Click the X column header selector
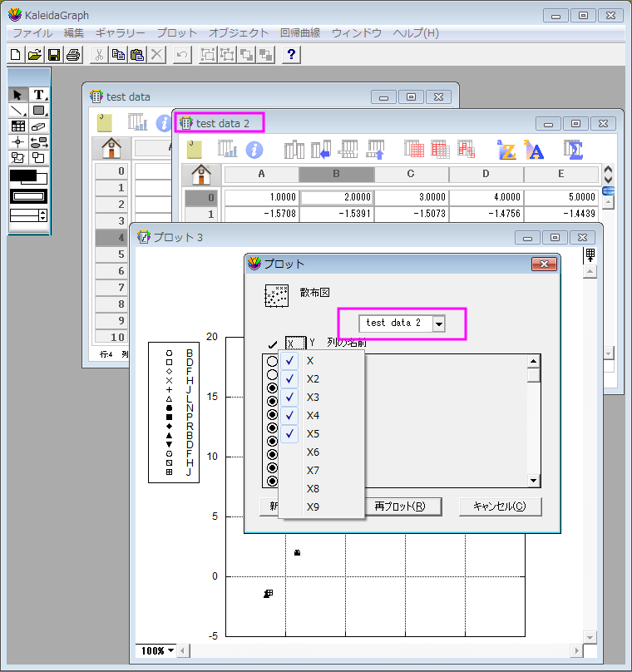The height and width of the screenshot is (672, 632). [x=295, y=343]
